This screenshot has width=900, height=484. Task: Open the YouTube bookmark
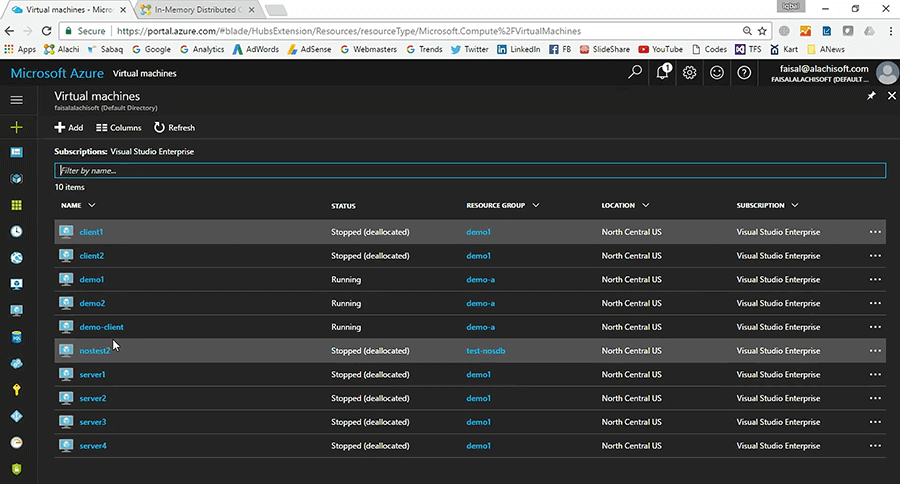(x=661, y=49)
